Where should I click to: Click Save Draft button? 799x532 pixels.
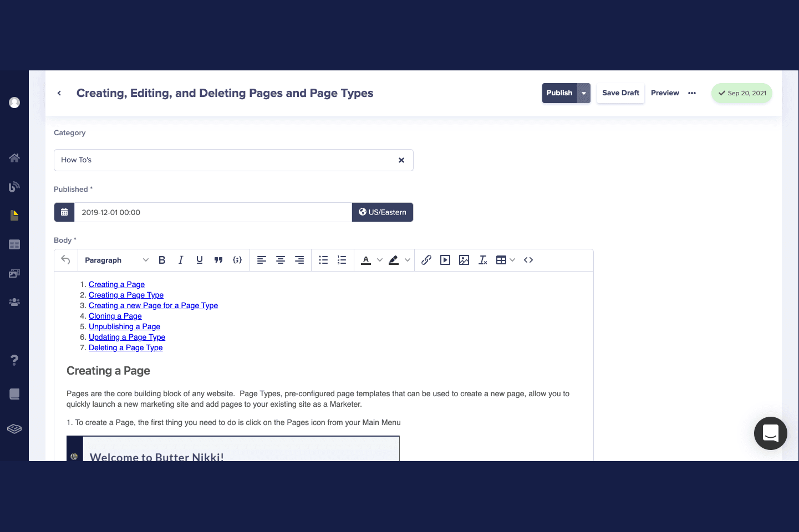pyautogui.click(x=620, y=93)
